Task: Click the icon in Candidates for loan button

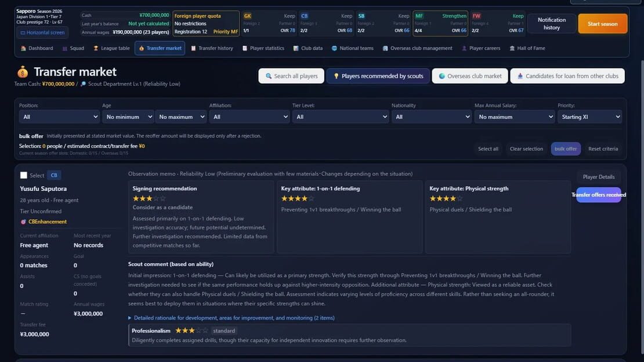Action: click(520, 76)
